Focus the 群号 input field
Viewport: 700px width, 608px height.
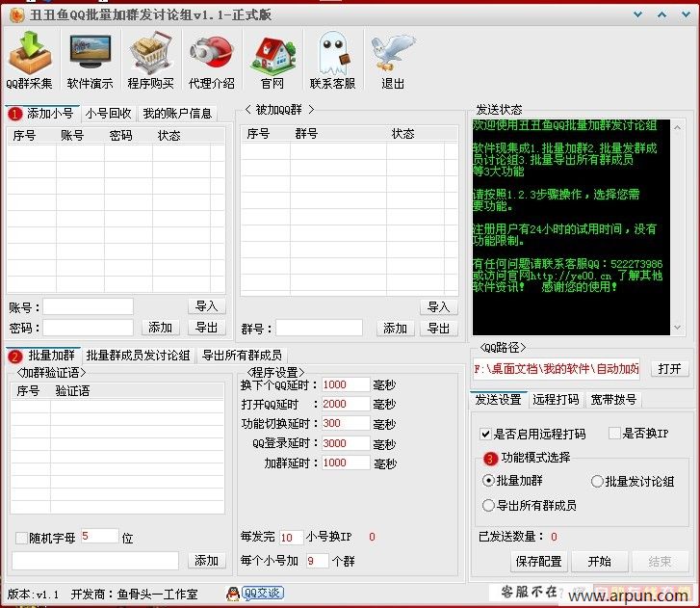pos(319,328)
